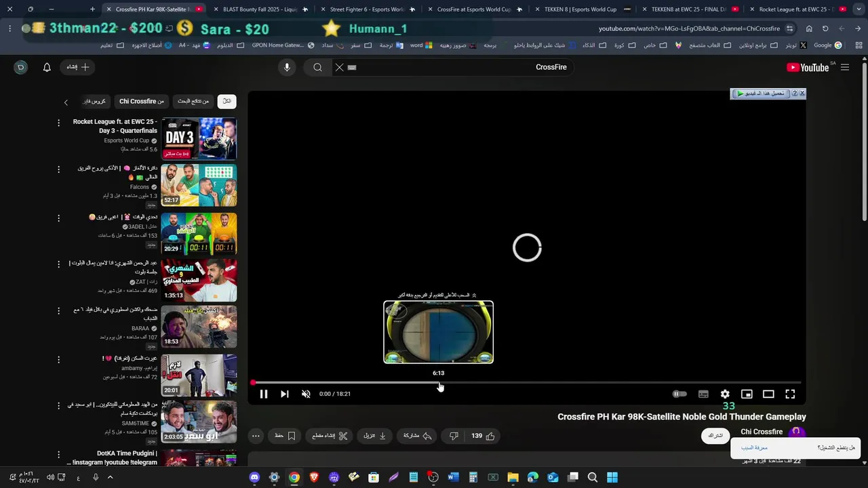Run the search with magnifier icon

(x=317, y=67)
